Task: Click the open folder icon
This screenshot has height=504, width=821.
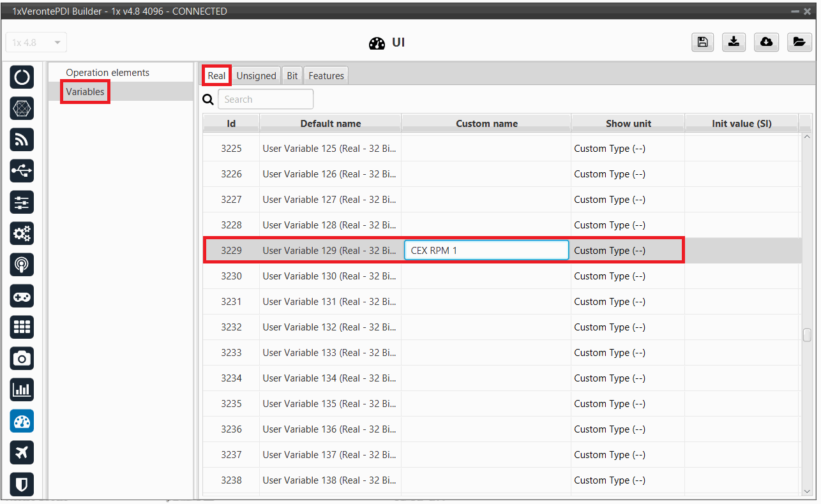Action: (798, 42)
